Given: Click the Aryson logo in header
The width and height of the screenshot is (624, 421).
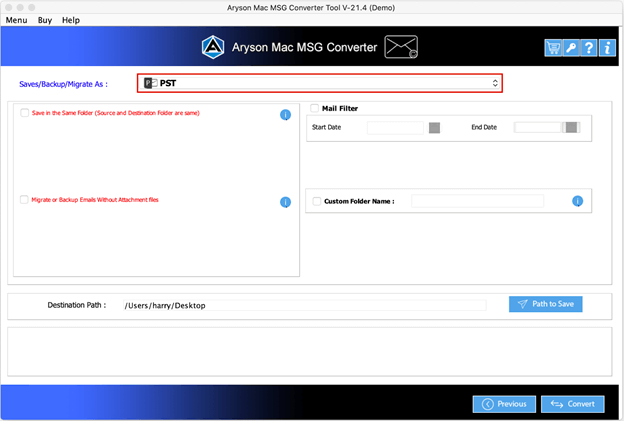Looking at the screenshot, I should (213, 47).
